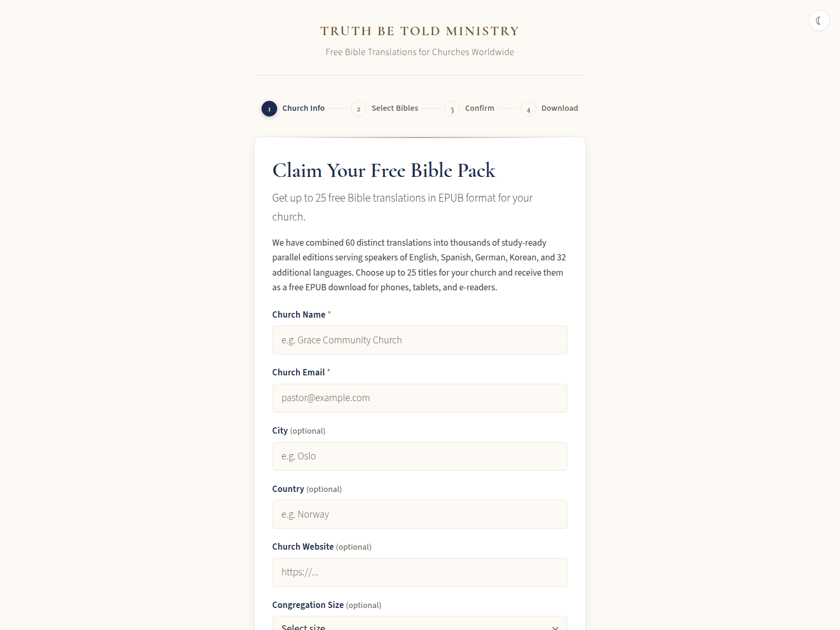Click the Congregation Size chevron arrow
The height and width of the screenshot is (630, 840).
tap(555, 627)
